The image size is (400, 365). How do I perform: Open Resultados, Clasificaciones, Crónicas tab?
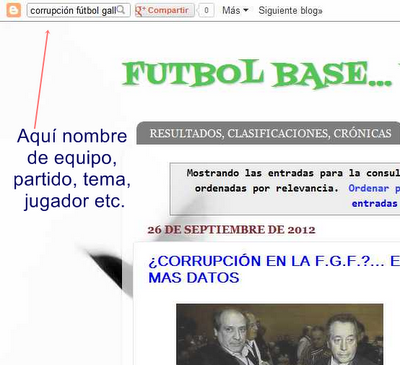click(x=270, y=133)
